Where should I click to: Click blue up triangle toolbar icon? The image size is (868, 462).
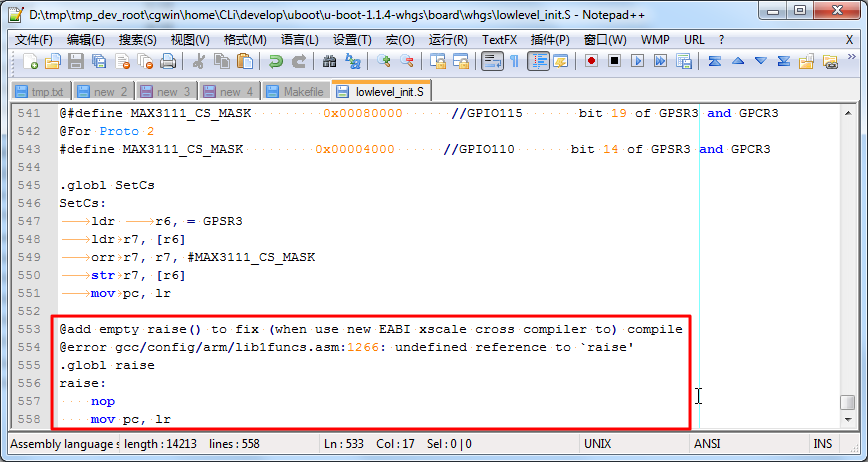(737, 61)
